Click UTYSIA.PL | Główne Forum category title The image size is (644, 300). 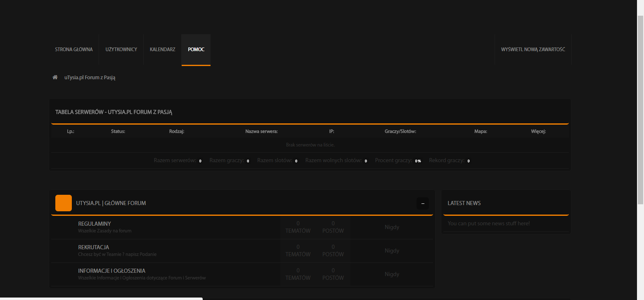pos(111,203)
